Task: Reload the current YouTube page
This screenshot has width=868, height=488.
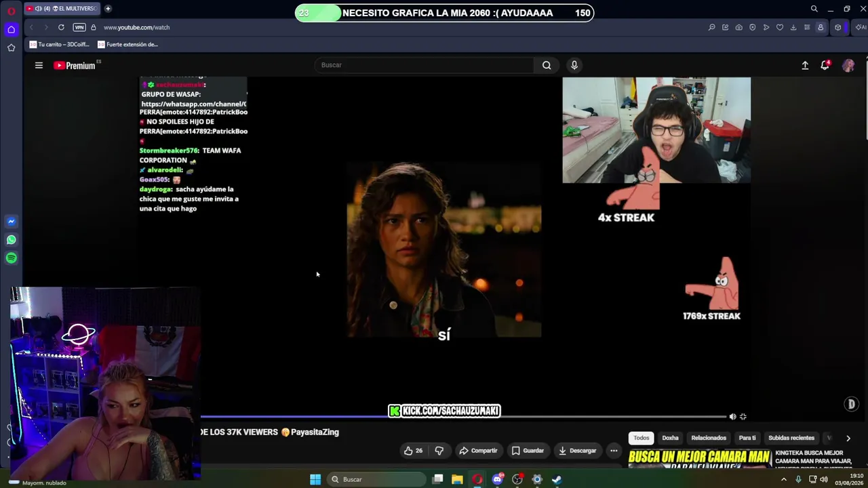Action: [x=61, y=27]
